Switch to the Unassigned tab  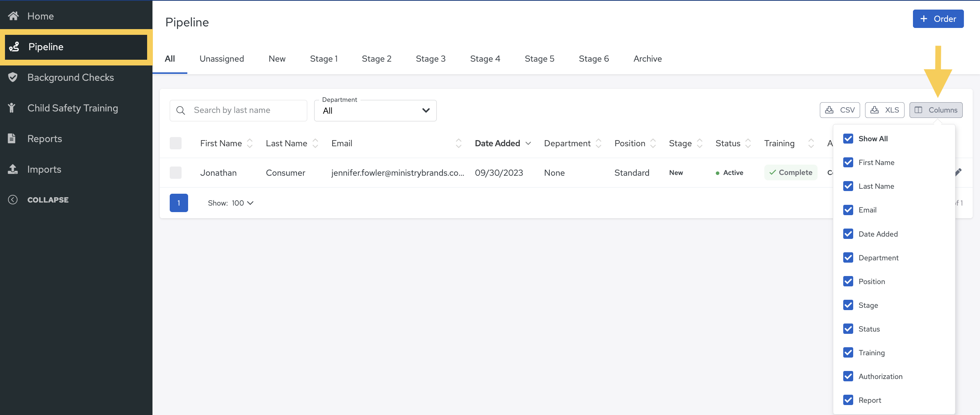(x=222, y=59)
